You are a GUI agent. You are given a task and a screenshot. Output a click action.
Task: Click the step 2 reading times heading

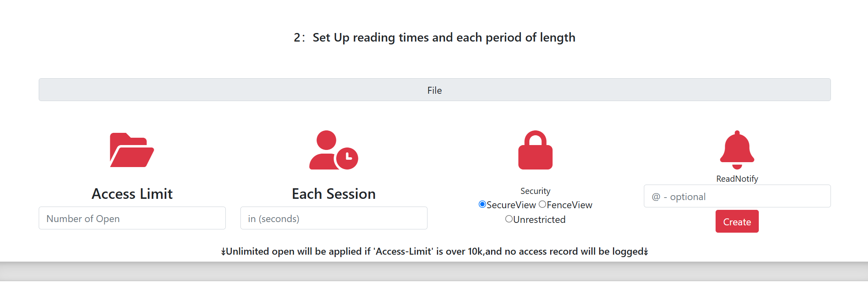click(434, 37)
